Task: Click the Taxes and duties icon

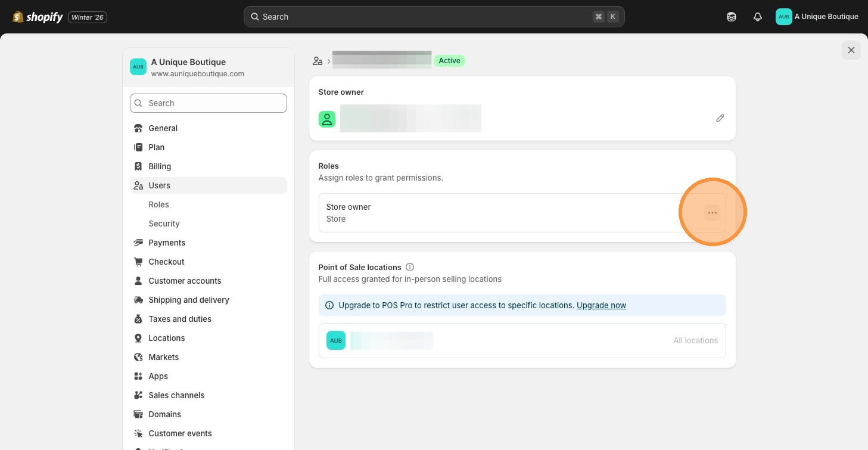Action: pos(138,319)
